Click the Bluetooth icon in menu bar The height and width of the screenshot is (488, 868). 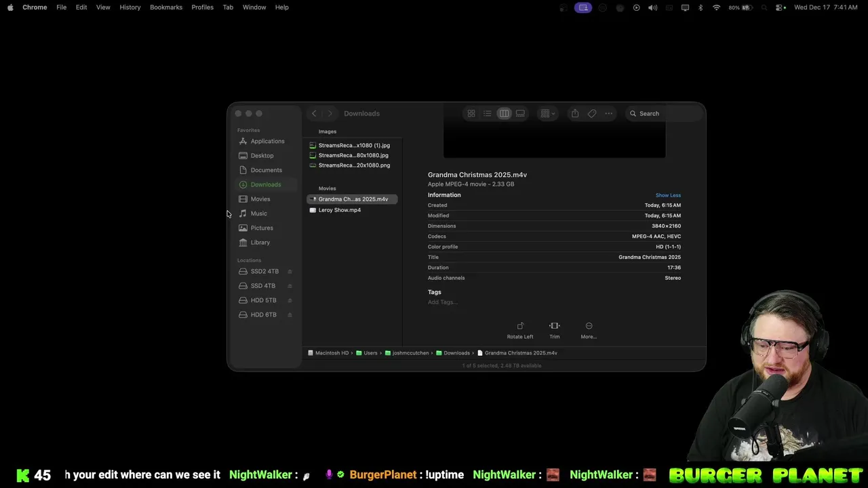coord(701,7)
